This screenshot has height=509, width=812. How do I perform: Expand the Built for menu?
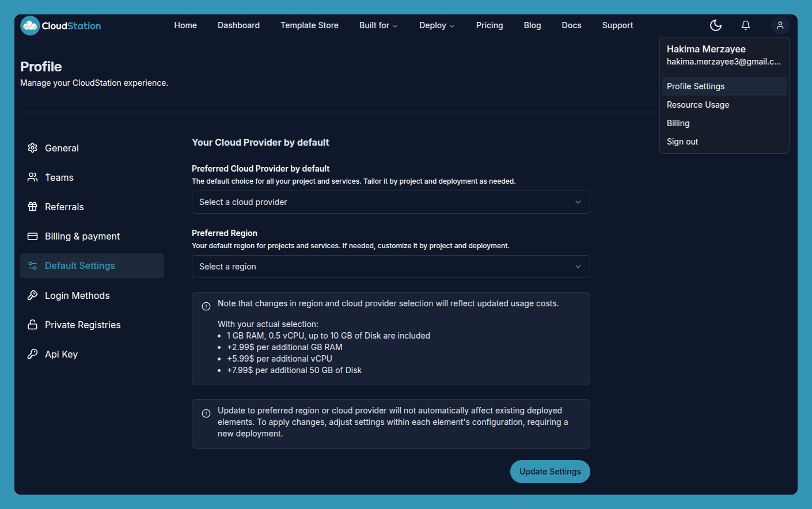378,25
